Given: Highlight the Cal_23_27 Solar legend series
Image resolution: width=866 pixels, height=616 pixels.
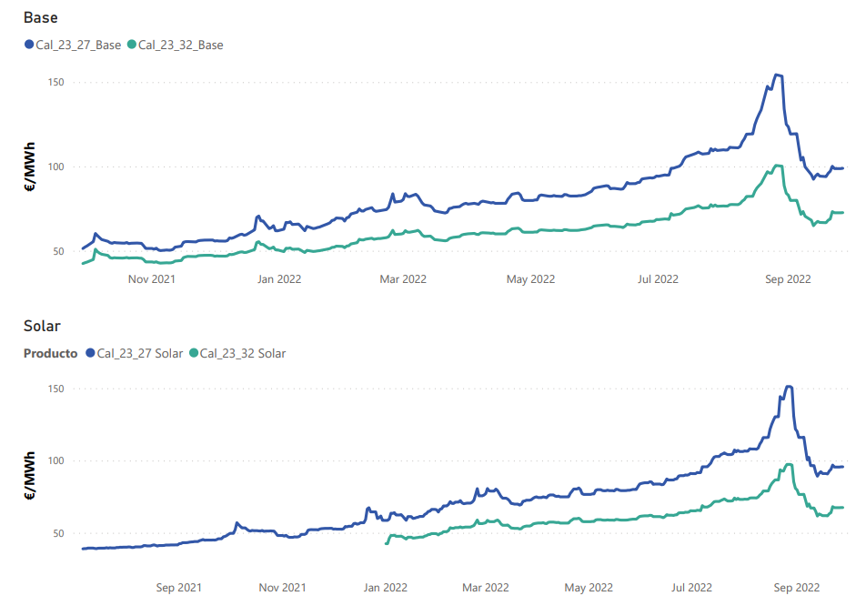Looking at the screenshot, I should 141,353.
